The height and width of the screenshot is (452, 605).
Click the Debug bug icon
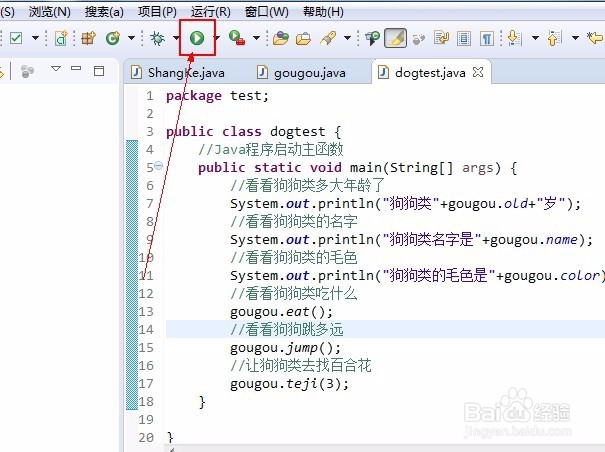pyautogui.click(x=157, y=38)
